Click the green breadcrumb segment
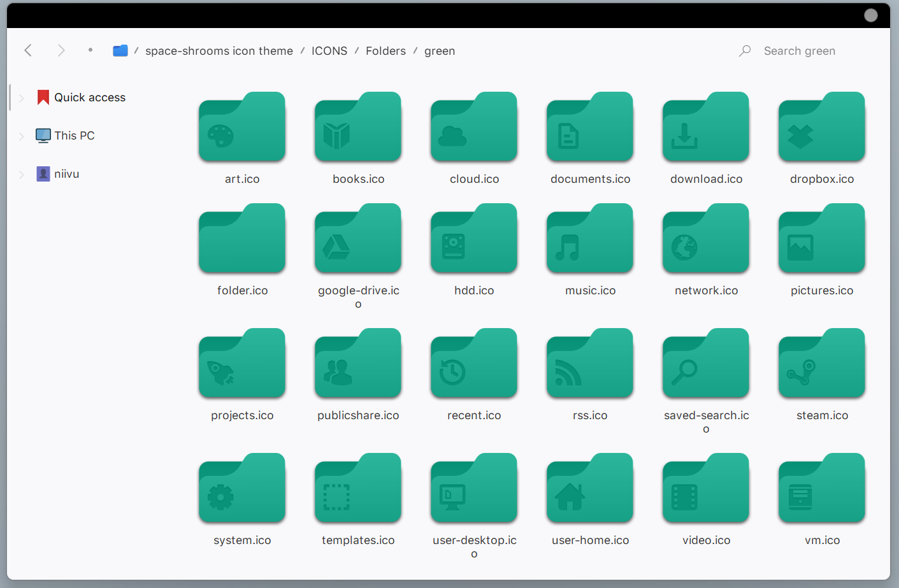 (440, 51)
